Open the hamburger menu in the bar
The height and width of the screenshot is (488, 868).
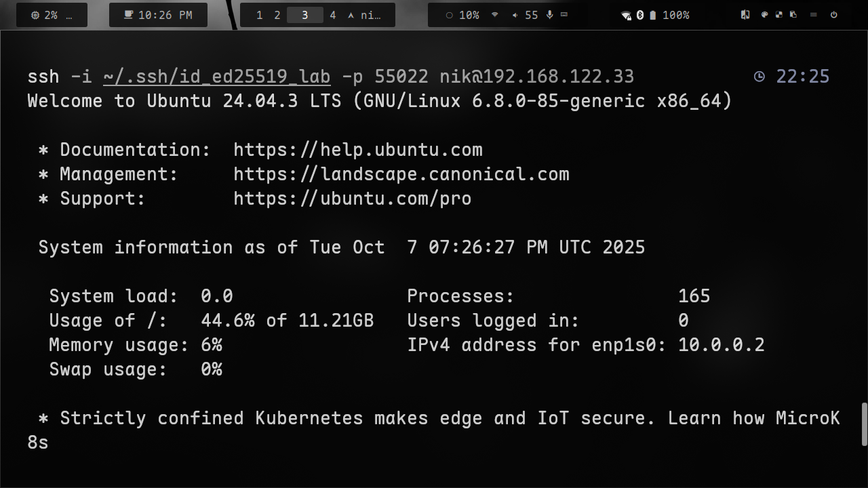click(813, 15)
